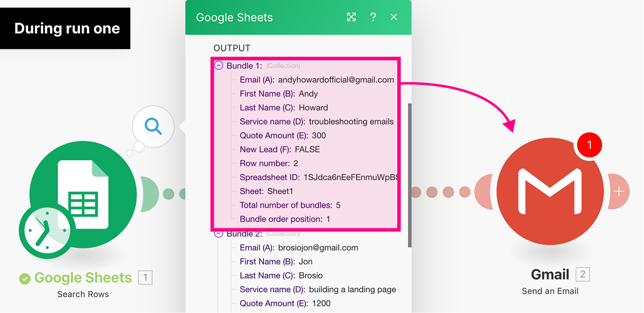Screen dimensions: 644x313
Task: Add a module with the plus after Gmail
Action: pyautogui.click(x=619, y=191)
